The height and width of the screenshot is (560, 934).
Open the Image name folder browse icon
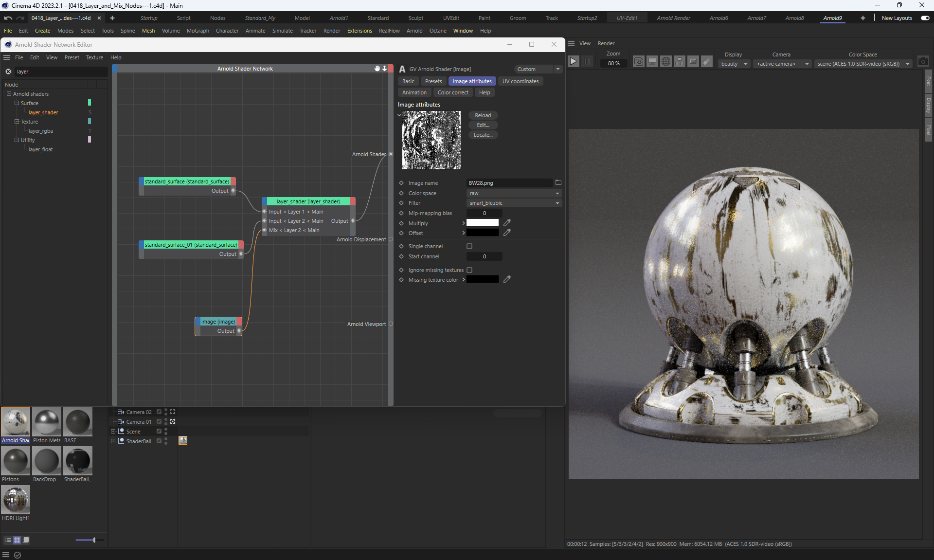pos(558,183)
